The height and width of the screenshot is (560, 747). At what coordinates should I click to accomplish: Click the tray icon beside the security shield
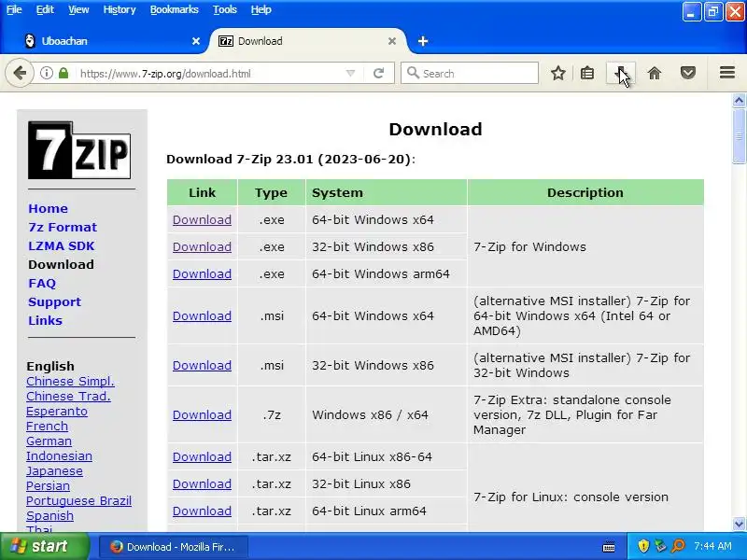(661, 546)
